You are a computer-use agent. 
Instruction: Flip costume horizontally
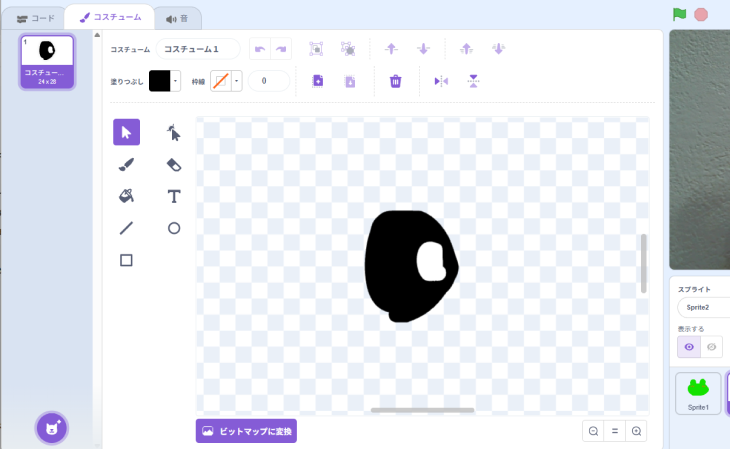441,81
